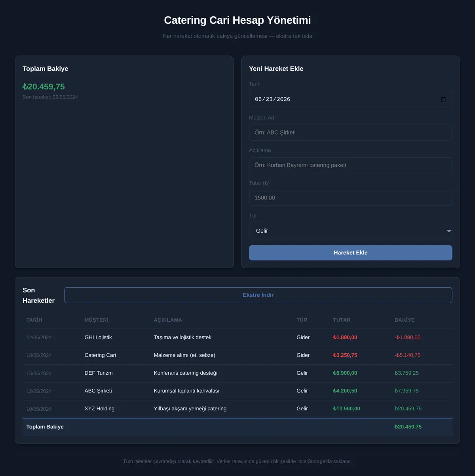Click the Yeni Hareket Ekle heading

[x=276, y=69]
